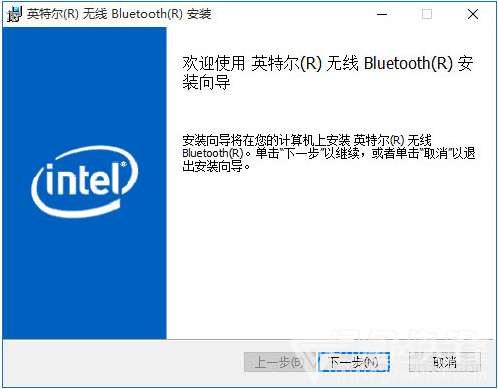Click the 安装向导将在您的计算机上安装 paragraph line
This screenshot has height=389, width=498.
pyautogui.click(x=307, y=140)
